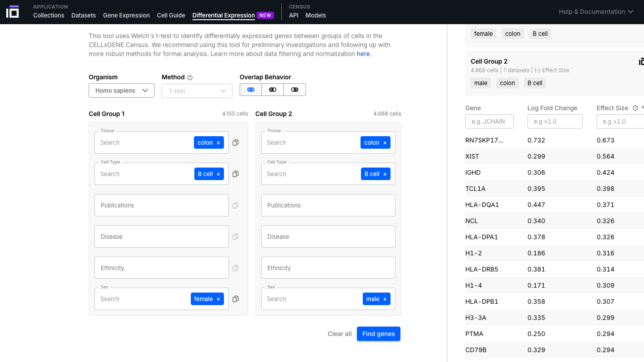644x362 pixels.
Task: Select the middle Overlap Behavior option
Action: coord(273,90)
